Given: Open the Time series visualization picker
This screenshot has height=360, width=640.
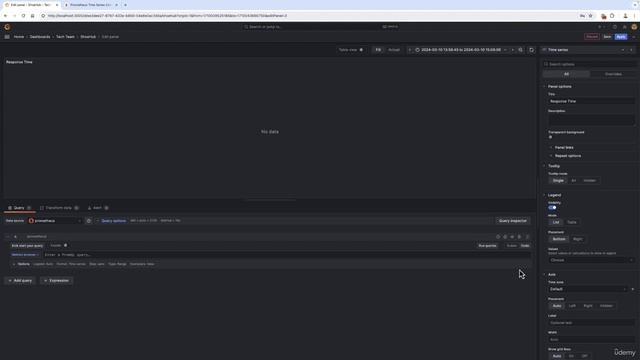Looking at the screenshot, I should [584, 50].
